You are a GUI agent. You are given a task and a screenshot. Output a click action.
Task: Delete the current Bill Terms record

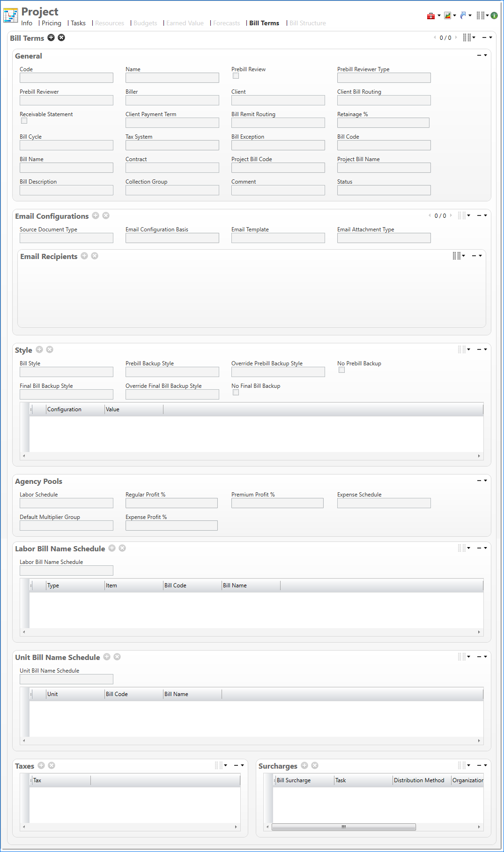61,37
